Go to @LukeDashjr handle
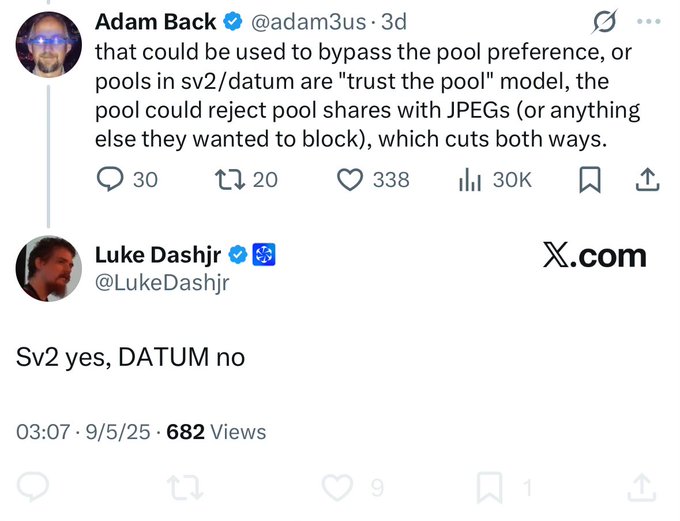 tap(162, 282)
